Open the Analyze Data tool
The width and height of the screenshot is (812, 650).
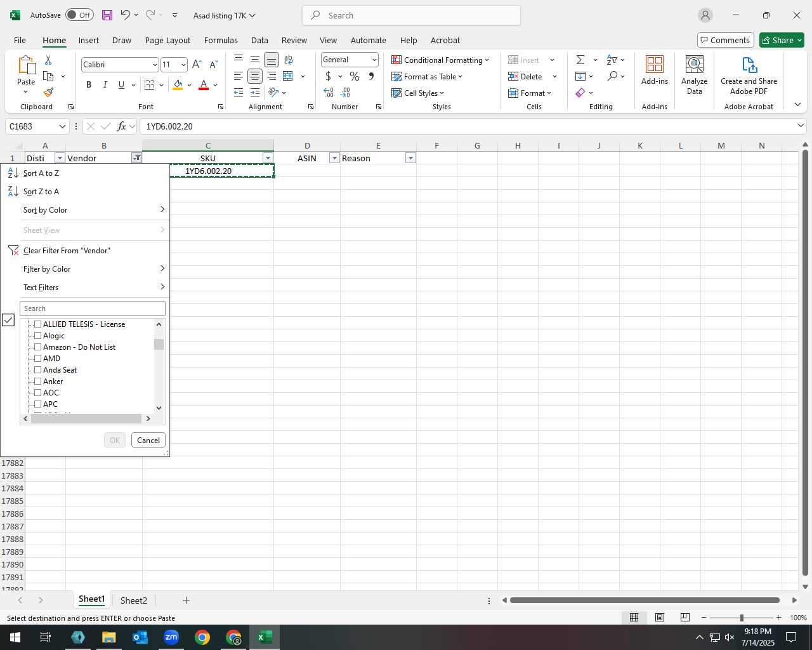pos(695,75)
